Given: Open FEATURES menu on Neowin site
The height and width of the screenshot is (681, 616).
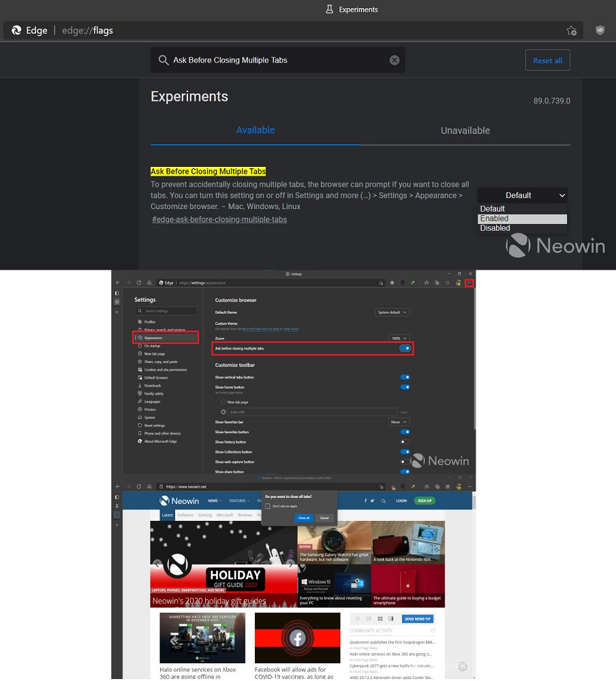Looking at the screenshot, I should tap(239, 501).
